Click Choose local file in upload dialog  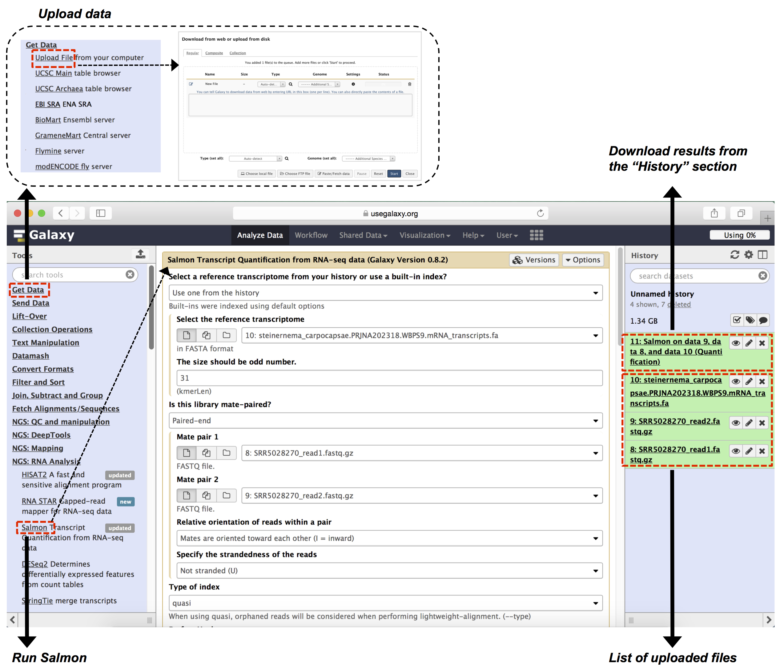point(256,174)
